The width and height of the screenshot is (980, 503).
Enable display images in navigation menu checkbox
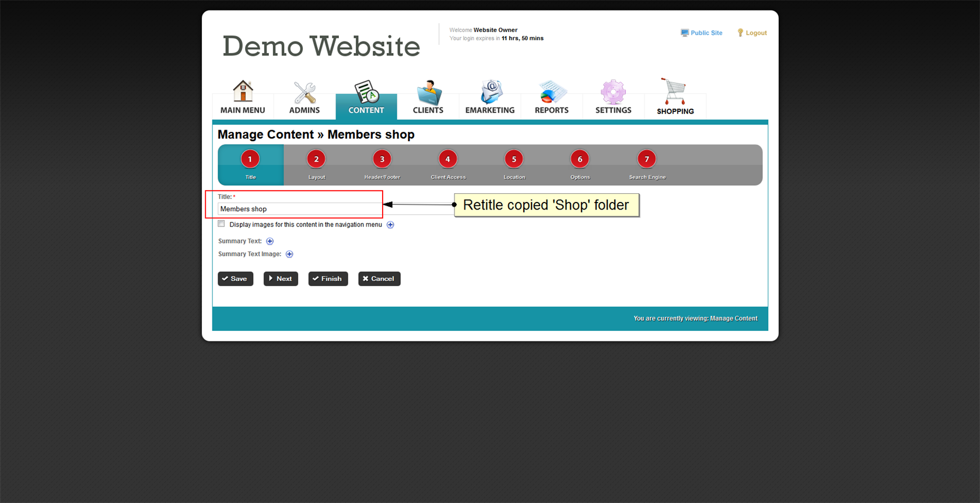pos(222,224)
